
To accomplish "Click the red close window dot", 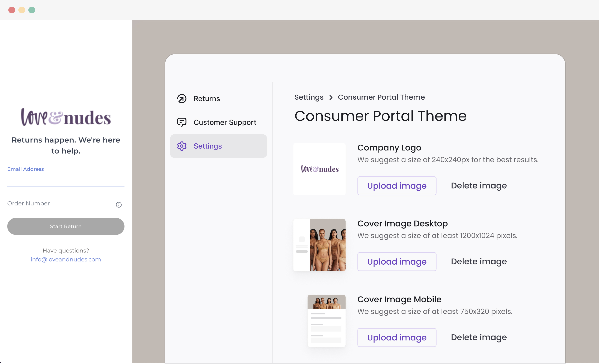I will 12,10.
